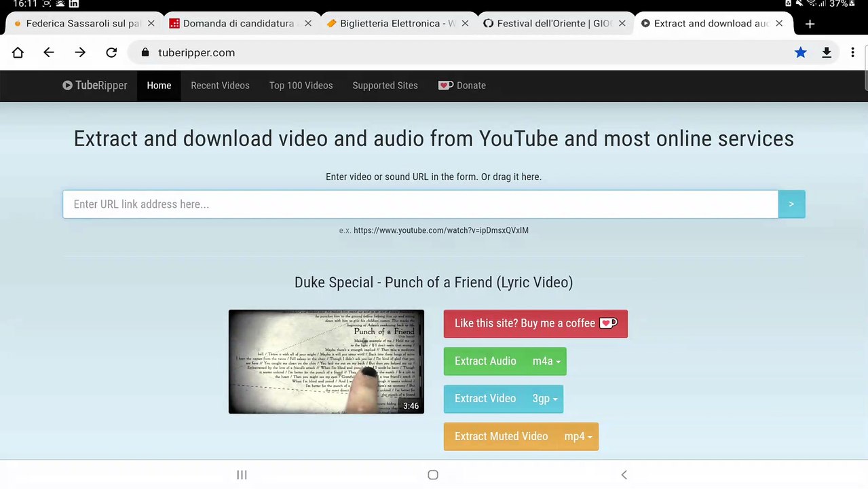
Task: Close the Federica Sassaroli tab
Action: coord(151,23)
